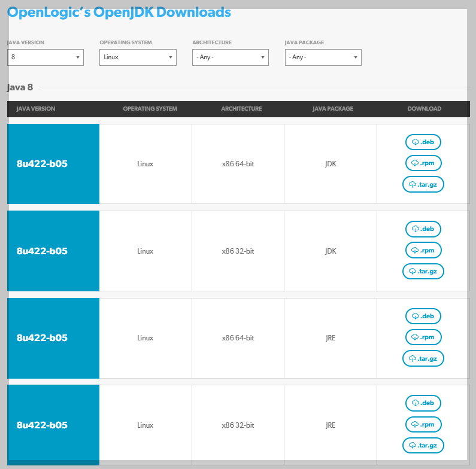Viewport: 476px width, 469px height.
Task: Download .rpm for x86 64-bit JDK
Action: point(423,163)
